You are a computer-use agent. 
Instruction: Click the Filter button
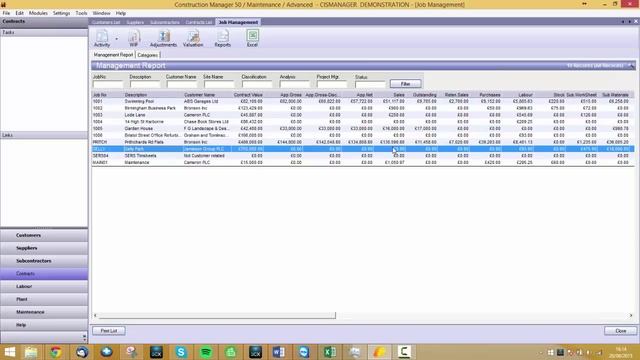405,84
